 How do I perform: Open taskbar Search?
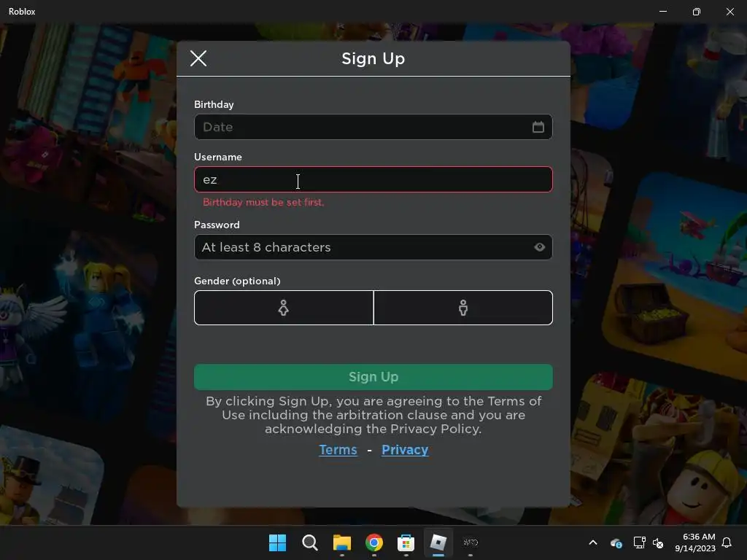click(309, 542)
